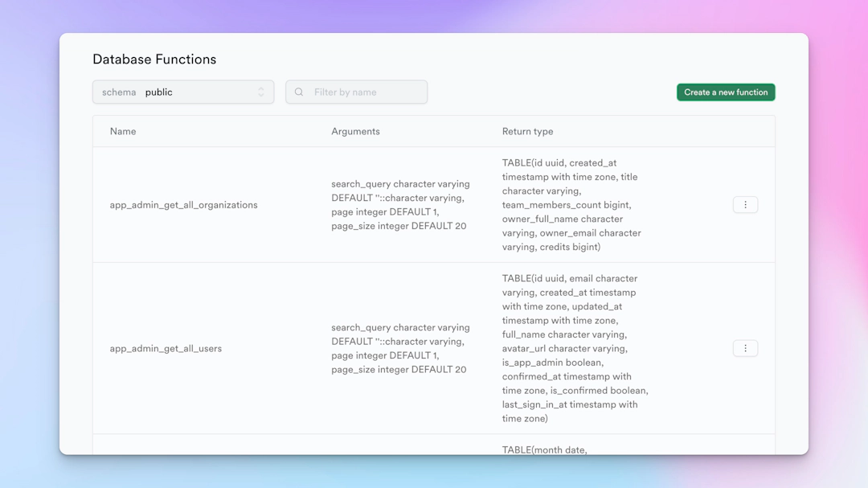Open the schema public dropdown
Image resolution: width=868 pixels, height=488 pixels.
183,92
